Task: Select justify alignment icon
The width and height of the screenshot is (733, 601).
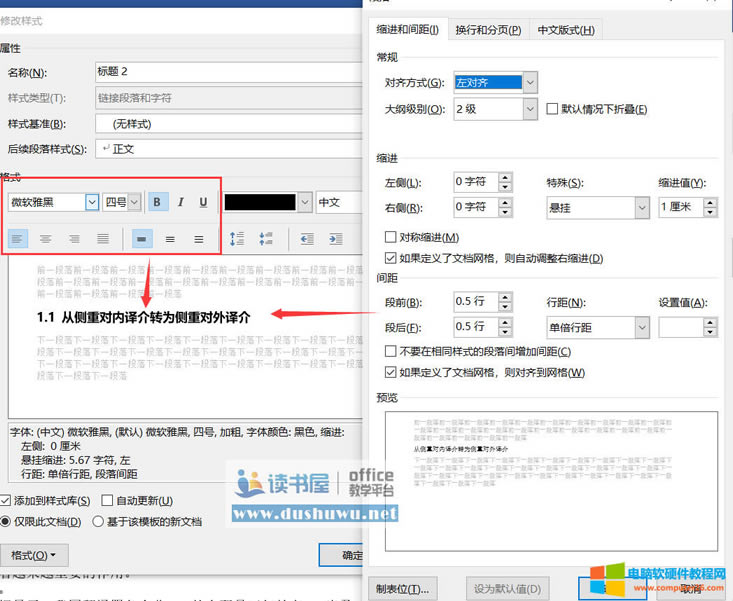Action: 103,239
